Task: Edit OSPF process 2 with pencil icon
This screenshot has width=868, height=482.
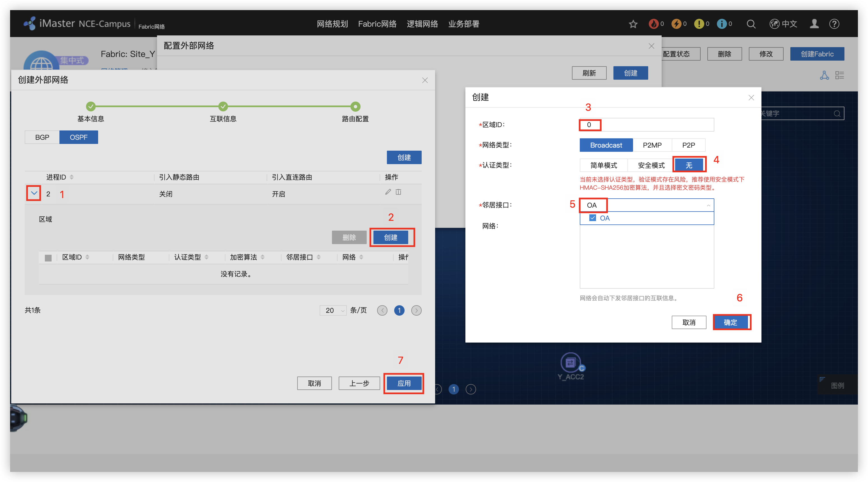Action: pyautogui.click(x=388, y=192)
